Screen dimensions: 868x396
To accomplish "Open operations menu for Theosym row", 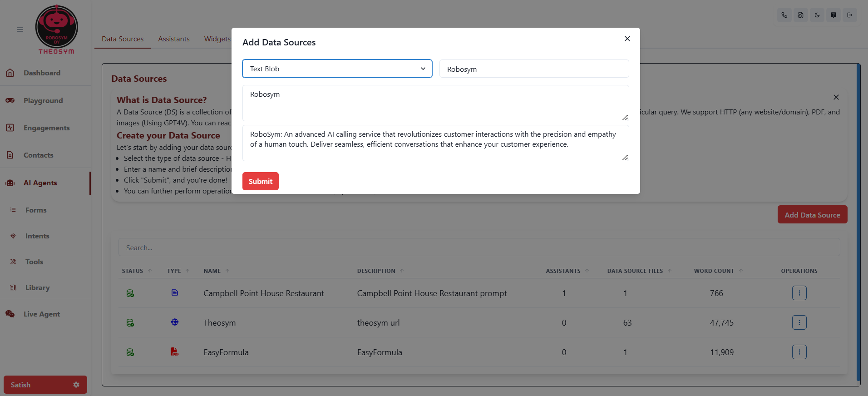I will coord(799,322).
